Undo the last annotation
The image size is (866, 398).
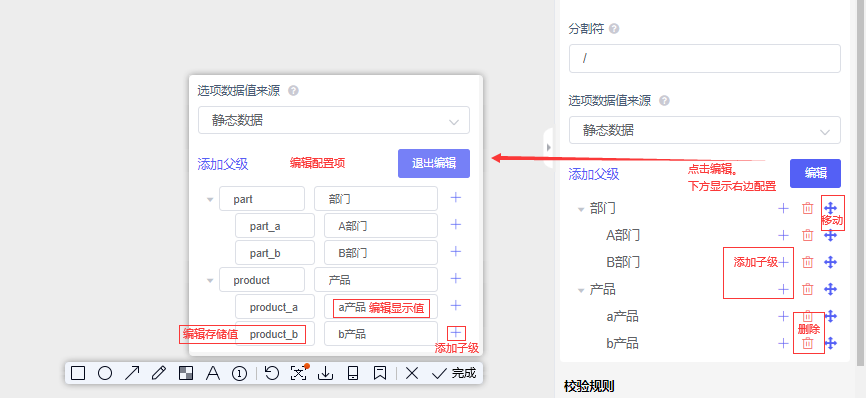click(x=272, y=374)
